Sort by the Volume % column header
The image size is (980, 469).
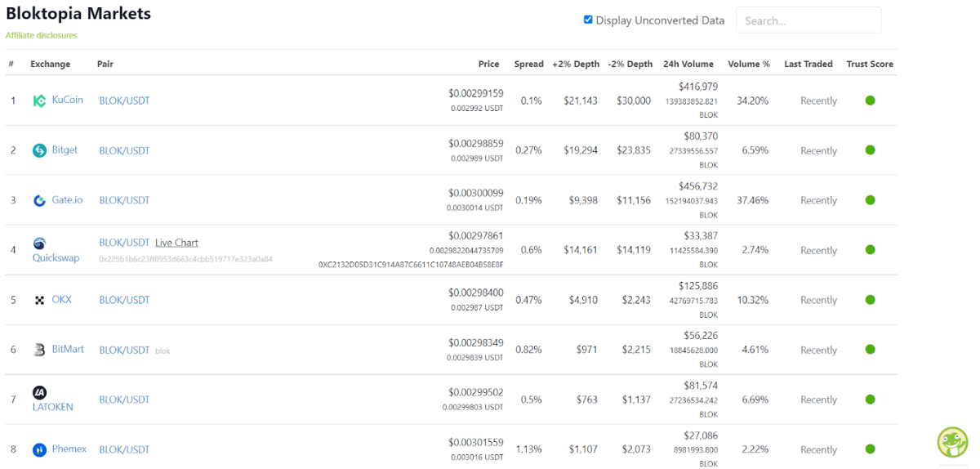[x=749, y=64]
